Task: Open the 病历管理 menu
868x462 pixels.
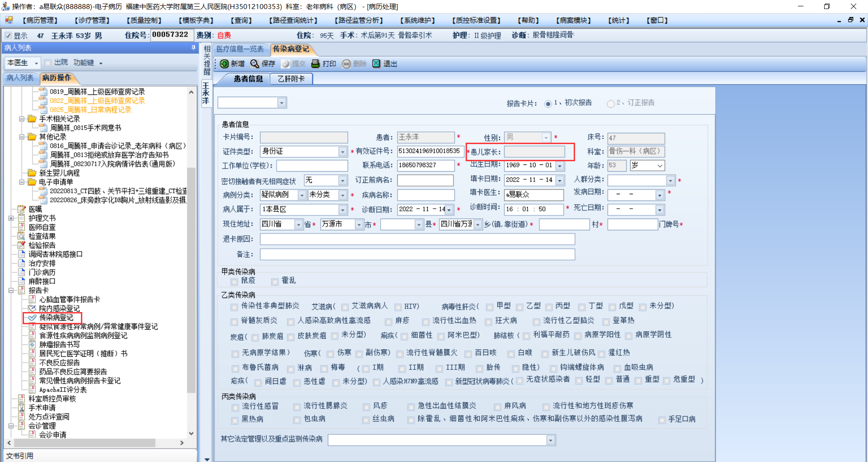Action: (40, 20)
